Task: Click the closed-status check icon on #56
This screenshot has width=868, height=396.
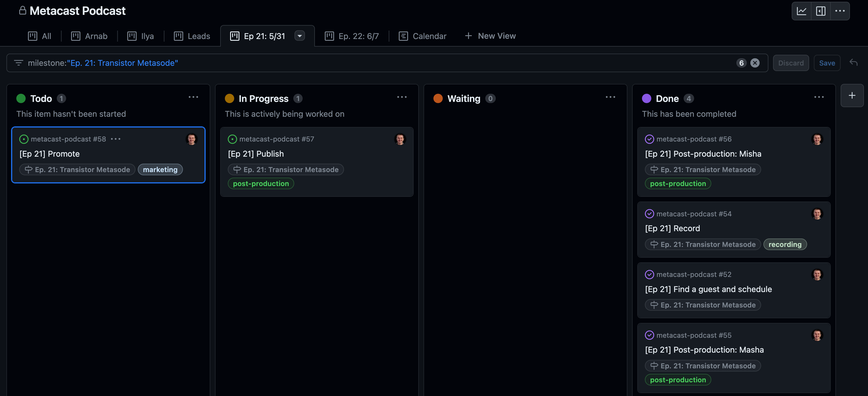Action: (x=649, y=139)
